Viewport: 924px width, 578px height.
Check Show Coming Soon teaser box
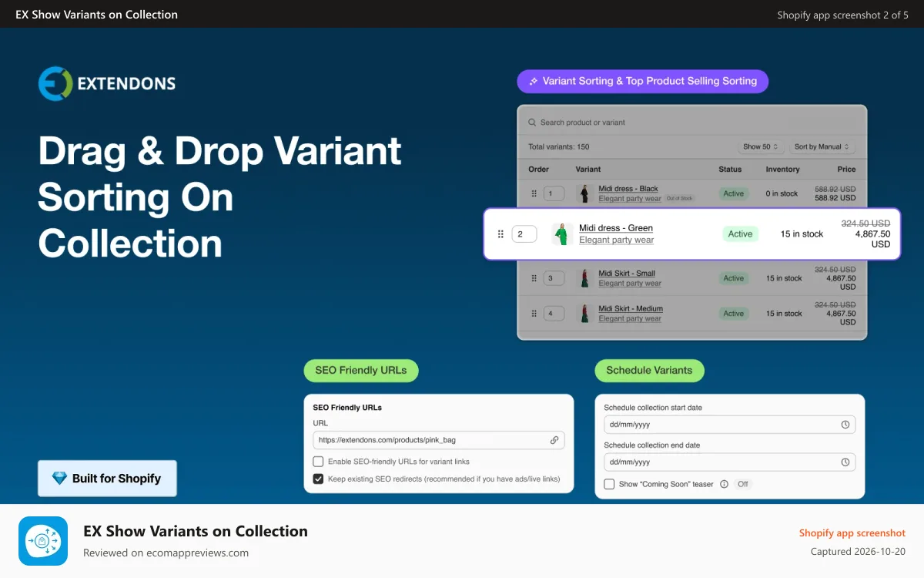tap(609, 484)
